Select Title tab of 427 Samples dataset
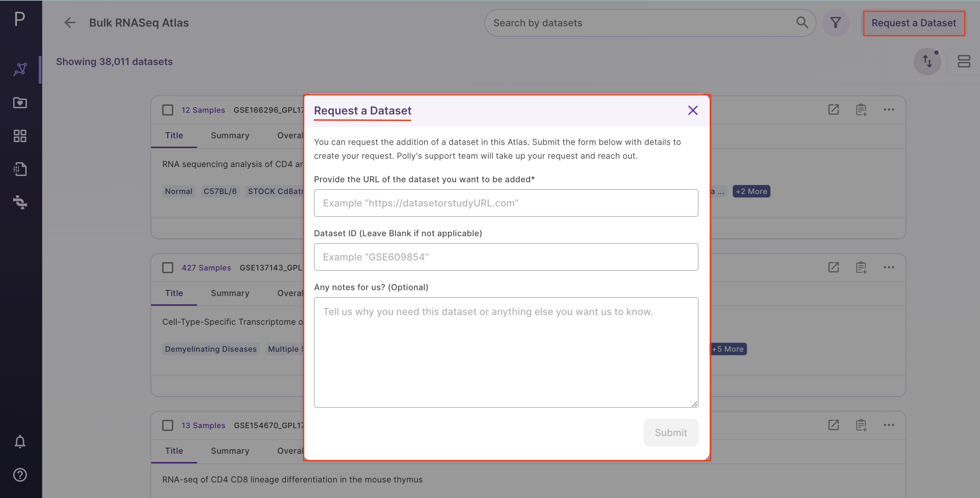980x498 pixels. tap(174, 293)
